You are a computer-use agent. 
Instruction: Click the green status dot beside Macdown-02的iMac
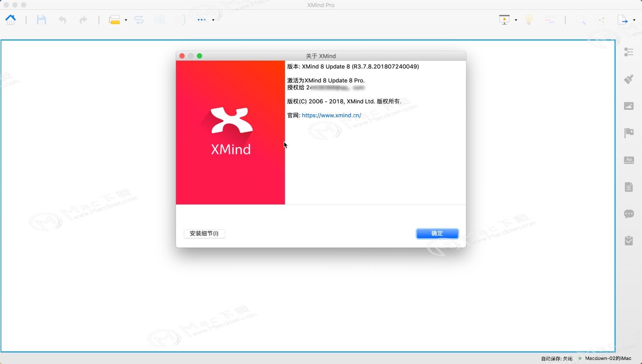click(x=580, y=358)
